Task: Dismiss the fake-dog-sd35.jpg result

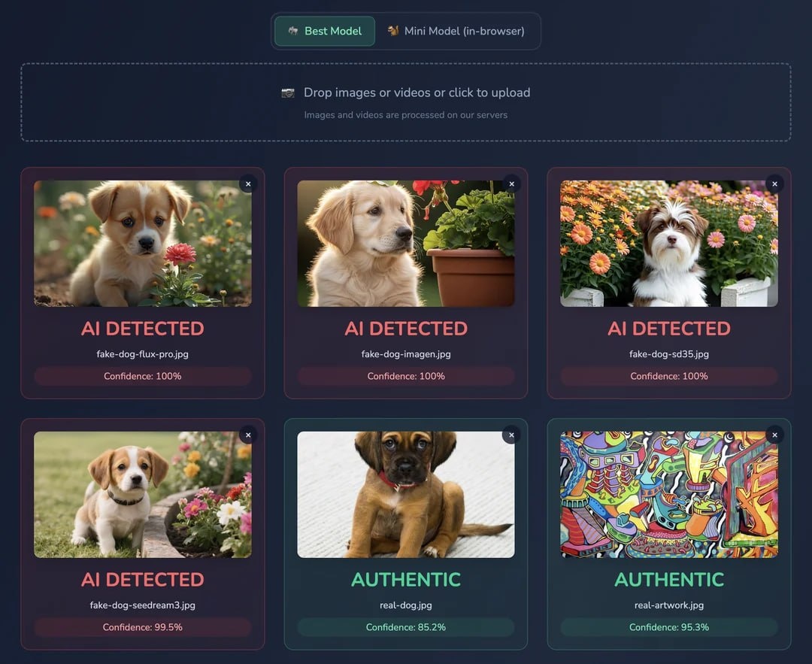Action: [x=774, y=184]
